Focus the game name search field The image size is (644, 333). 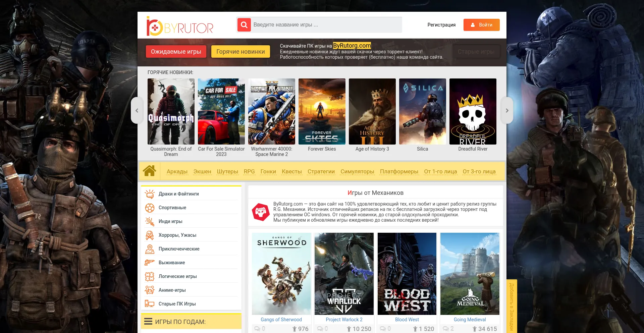pyautogui.click(x=326, y=25)
